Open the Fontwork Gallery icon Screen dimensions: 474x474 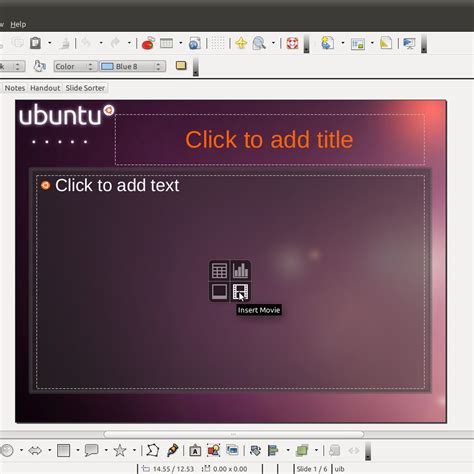[x=195, y=451]
